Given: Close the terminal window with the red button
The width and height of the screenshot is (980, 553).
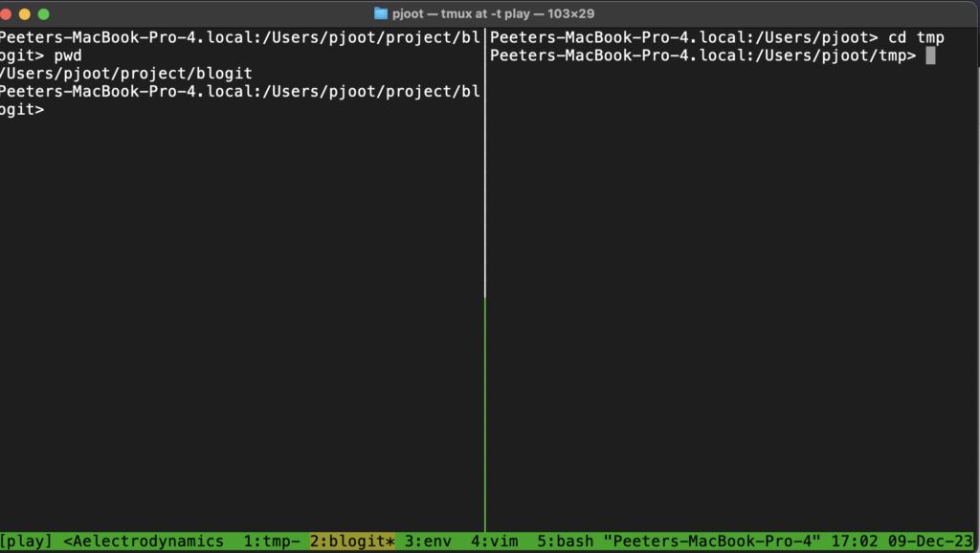Looking at the screenshot, I should 6,13.
